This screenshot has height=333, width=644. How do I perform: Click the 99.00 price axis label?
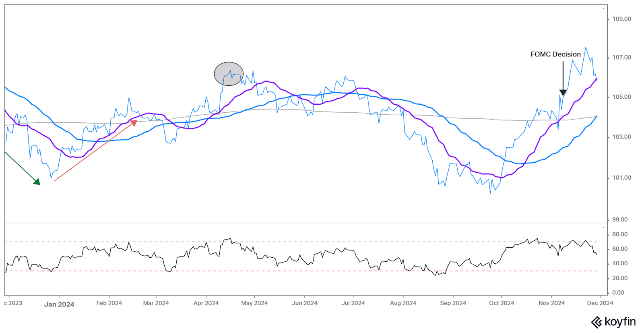(620, 219)
